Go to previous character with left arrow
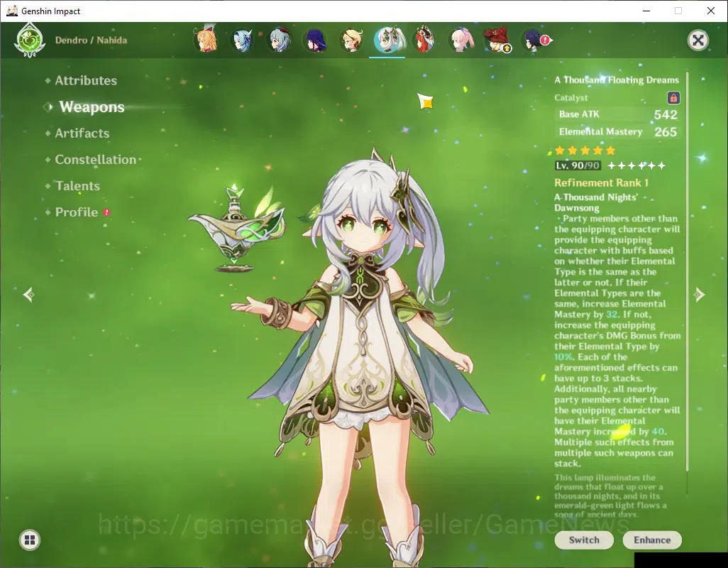This screenshot has height=568, width=728. click(x=29, y=295)
